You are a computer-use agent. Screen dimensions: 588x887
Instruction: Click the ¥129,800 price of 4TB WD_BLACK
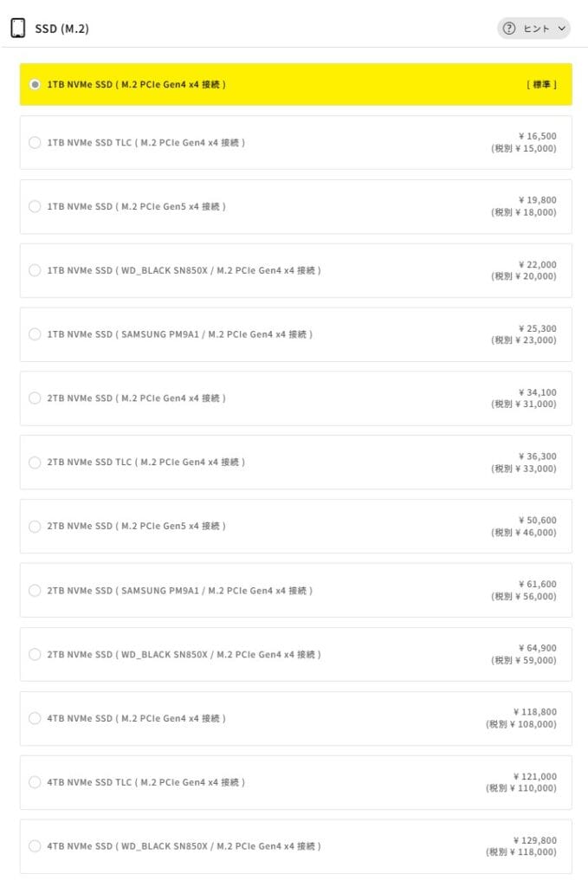click(x=534, y=840)
